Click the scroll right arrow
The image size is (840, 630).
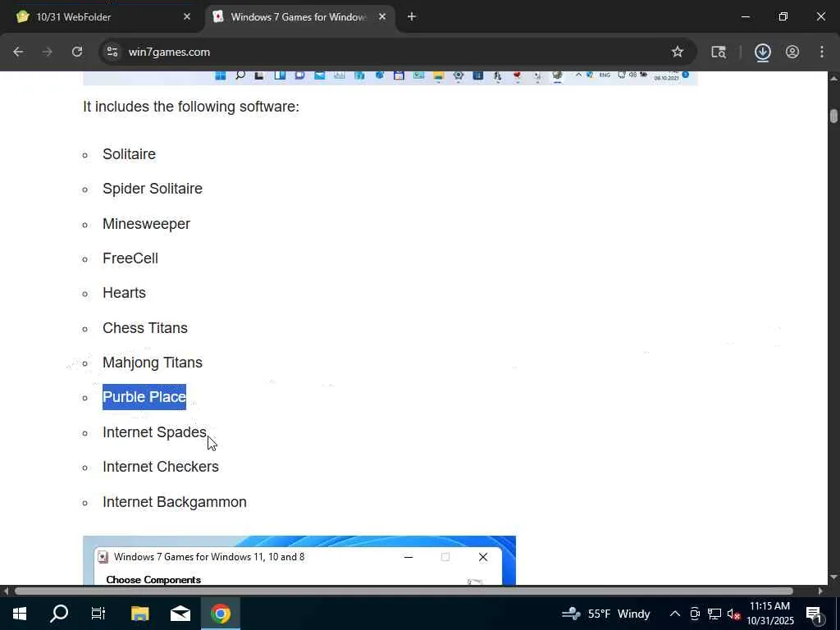(820, 591)
